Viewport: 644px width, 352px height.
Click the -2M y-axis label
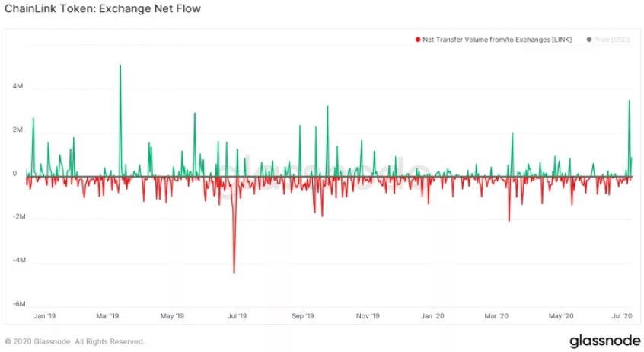[x=19, y=216]
